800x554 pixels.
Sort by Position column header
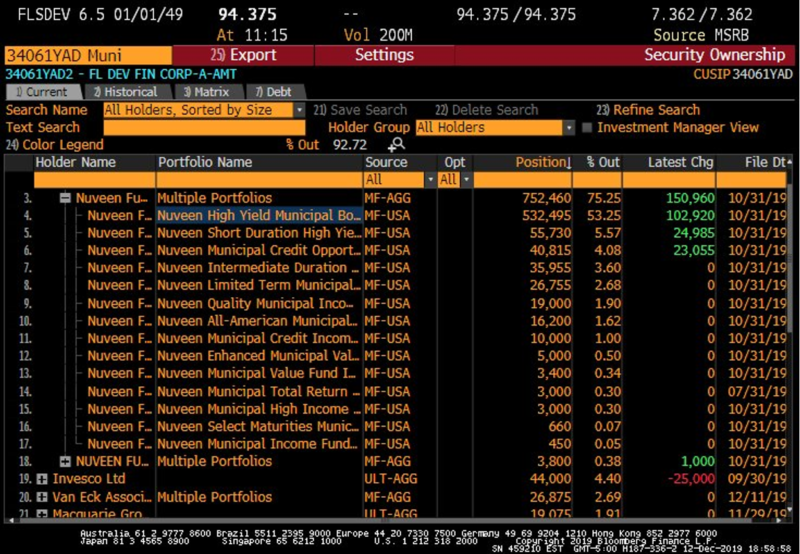(543, 163)
